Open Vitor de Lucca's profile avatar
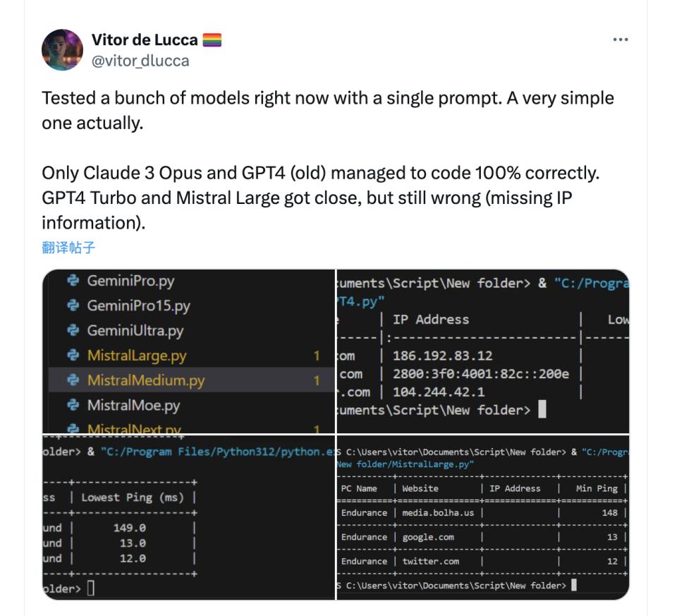This screenshot has width=677, height=616. pyautogui.click(x=62, y=50)
